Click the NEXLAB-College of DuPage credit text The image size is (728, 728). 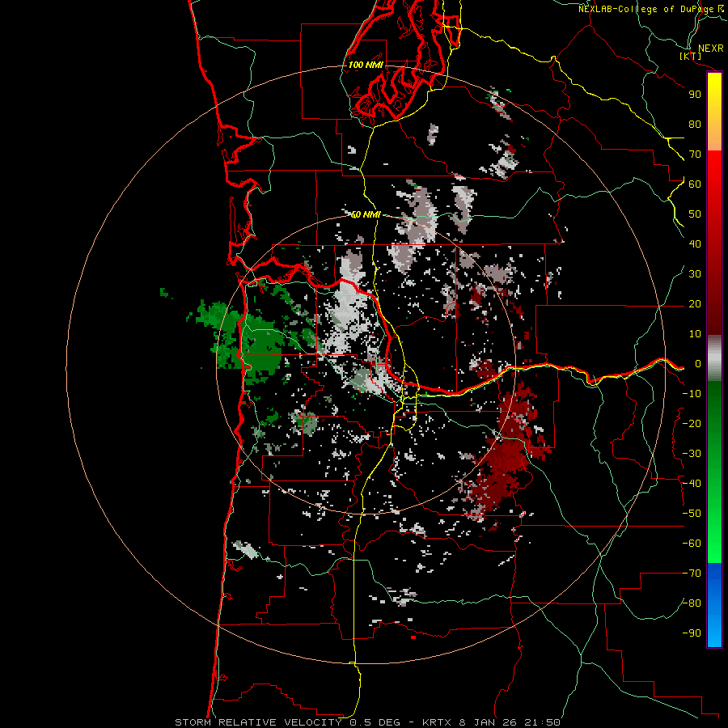(650, 9)
